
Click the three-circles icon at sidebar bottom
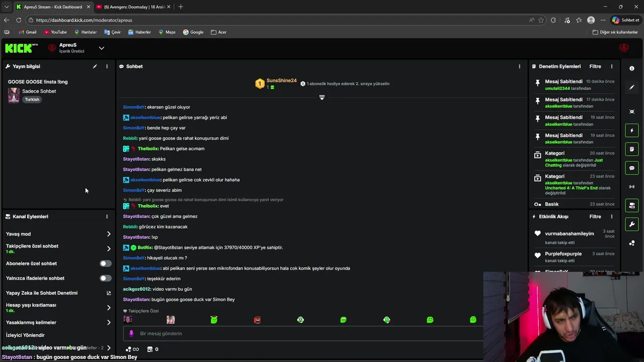point(632,243)
